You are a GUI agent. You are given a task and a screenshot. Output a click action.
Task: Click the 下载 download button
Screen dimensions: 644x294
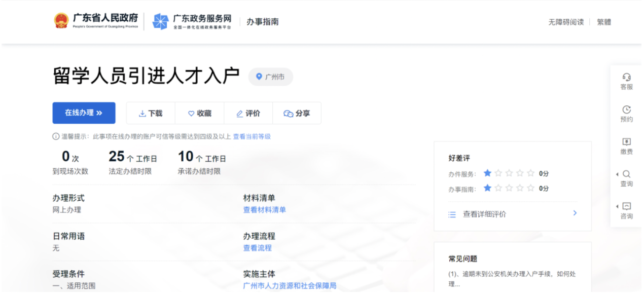click(x=151, y=114)
